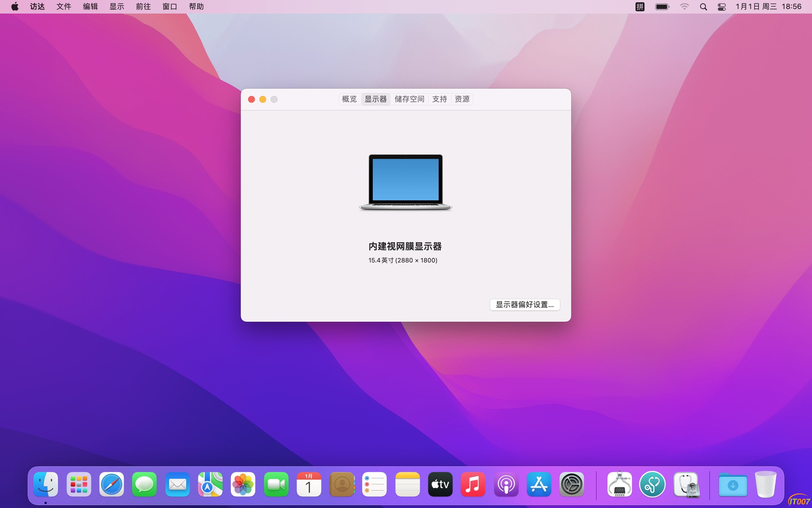Launch Safari from the Dock
This screenshot has width=812, height=508.
[x=112, y=484]
